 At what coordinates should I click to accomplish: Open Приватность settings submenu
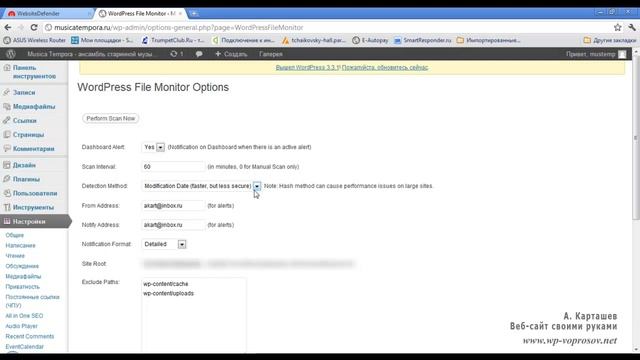(22, 287)
